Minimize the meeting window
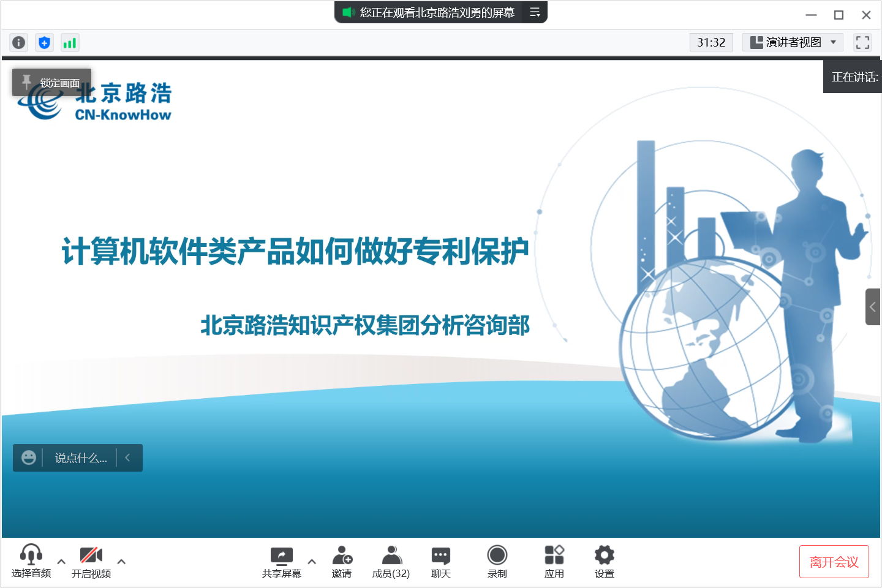Viewport: 882px width, 588px height. 811,15
